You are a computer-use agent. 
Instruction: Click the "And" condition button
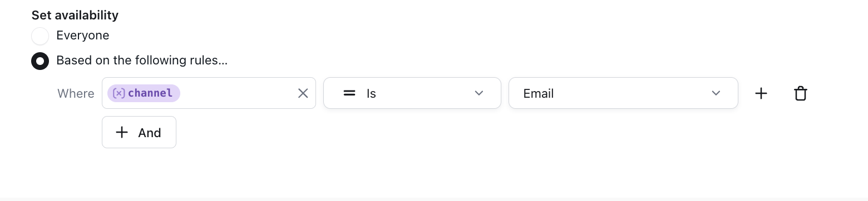pyautogui.click(x=139, y=132)
